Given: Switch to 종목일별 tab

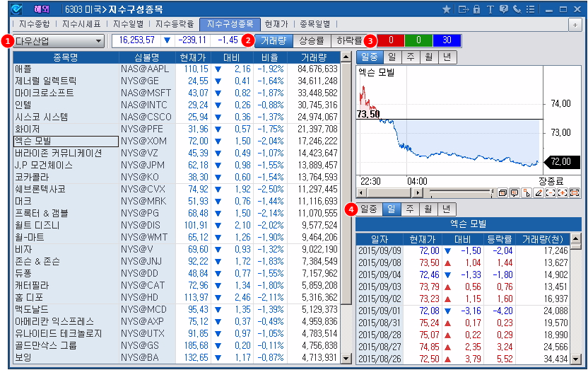Looking at the screenshot, I should point(315,24).
